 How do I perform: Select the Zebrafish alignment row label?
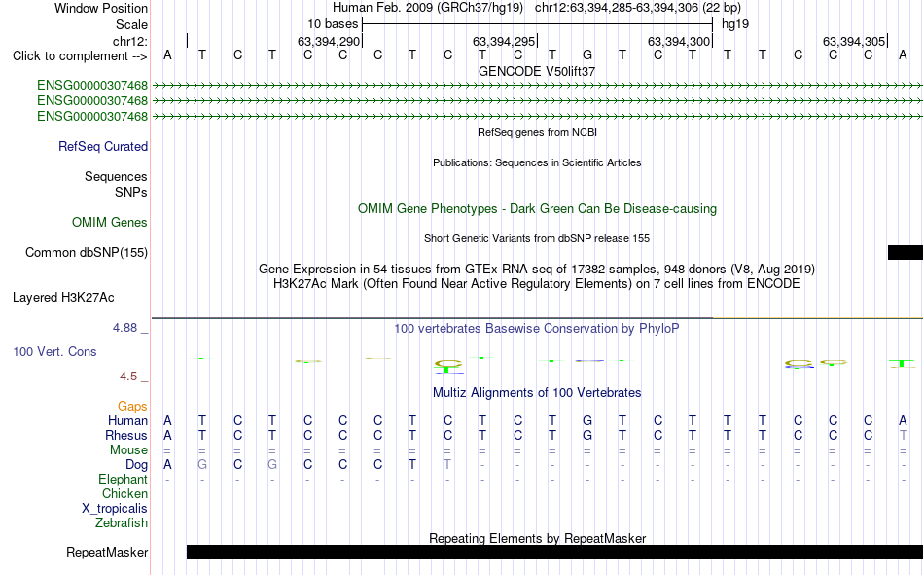tap(122, 522)
